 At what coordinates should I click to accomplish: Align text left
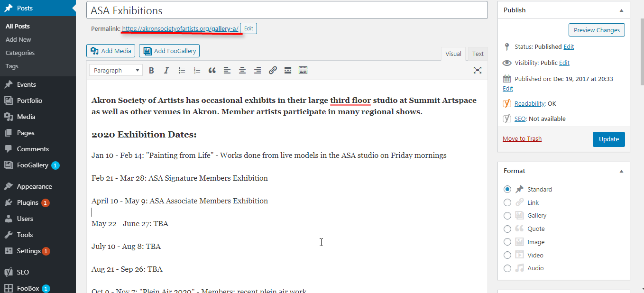227,70
